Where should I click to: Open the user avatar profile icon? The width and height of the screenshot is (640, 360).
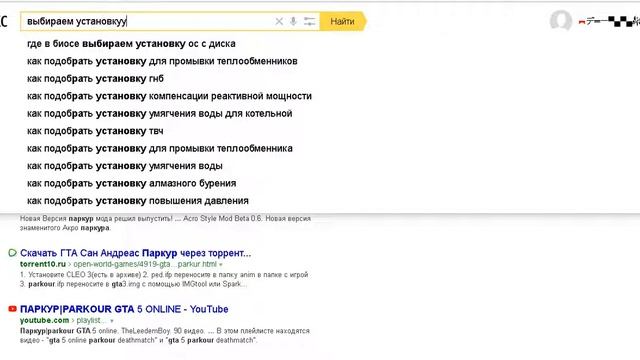[x=561, y=20]
